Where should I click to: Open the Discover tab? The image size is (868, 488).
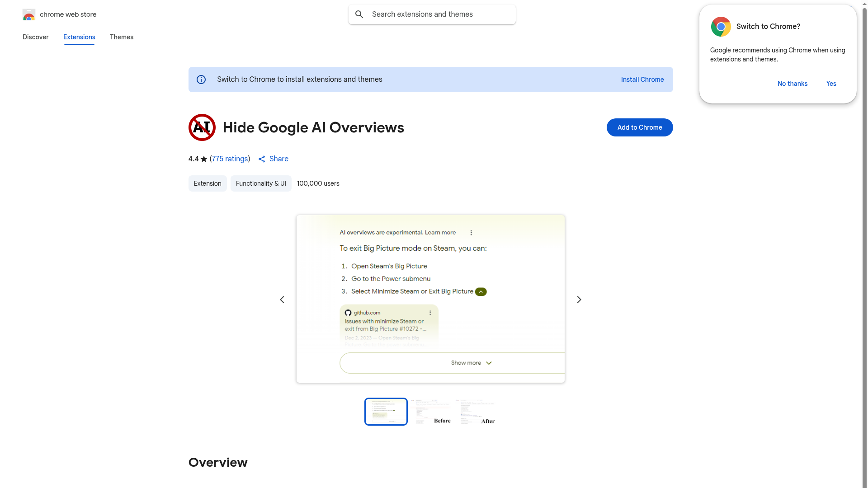[36, 37]
